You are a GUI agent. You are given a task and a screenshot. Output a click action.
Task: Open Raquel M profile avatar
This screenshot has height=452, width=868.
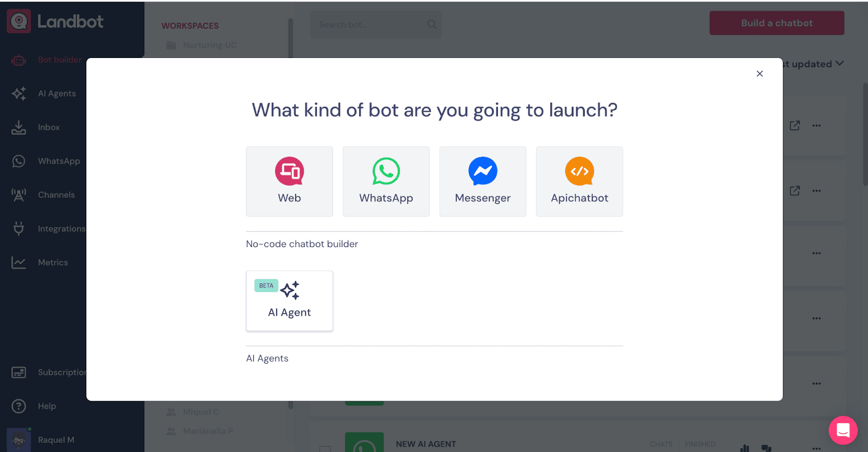click(x=18, y=440)
